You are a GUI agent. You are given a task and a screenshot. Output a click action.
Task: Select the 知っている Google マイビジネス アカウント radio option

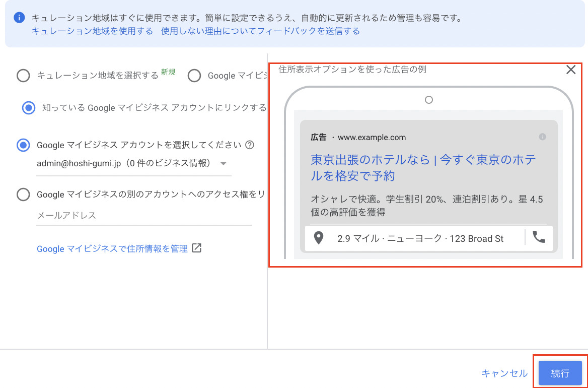(x=28, y=107)
